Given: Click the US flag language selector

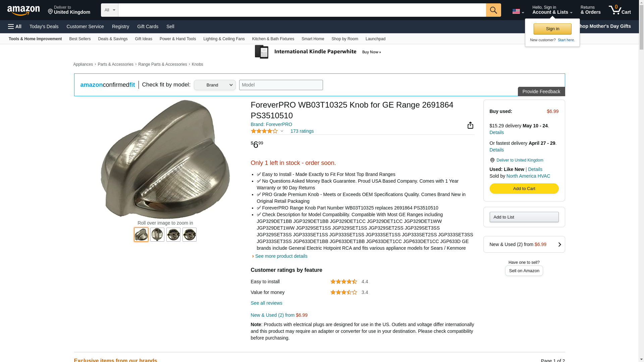Looking at the screenshot, I should tap(518, 11).
